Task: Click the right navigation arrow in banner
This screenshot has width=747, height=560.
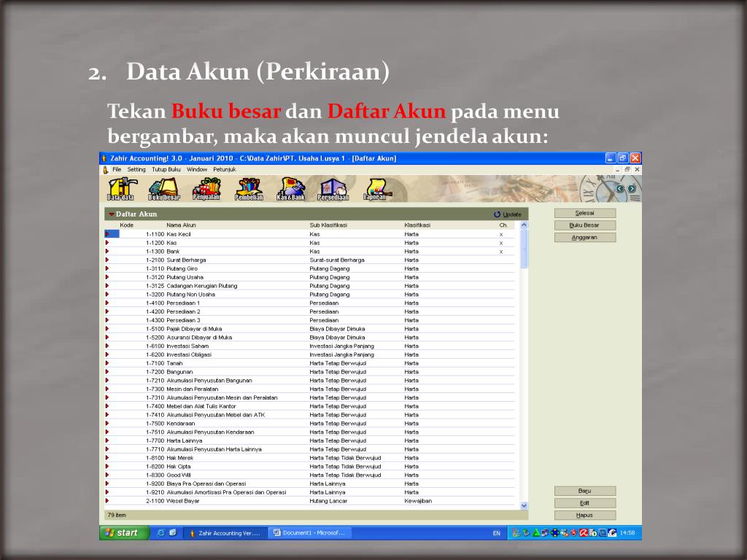Action: tap(631, 189)
